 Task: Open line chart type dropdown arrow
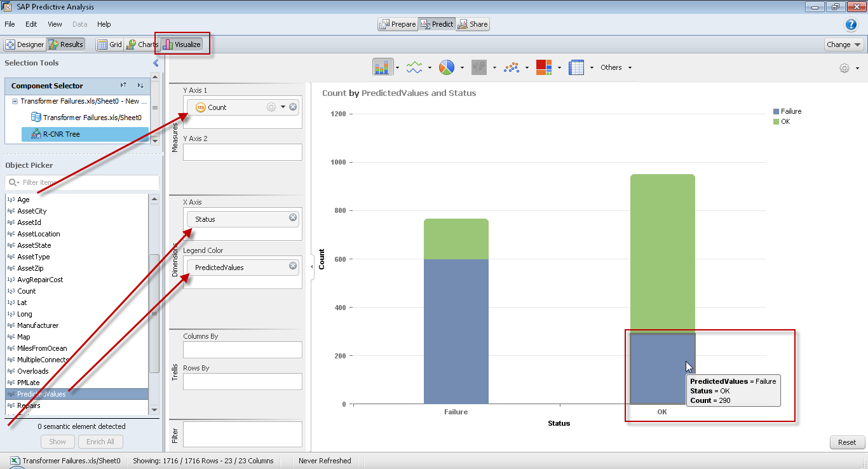[x=430, y=68]
